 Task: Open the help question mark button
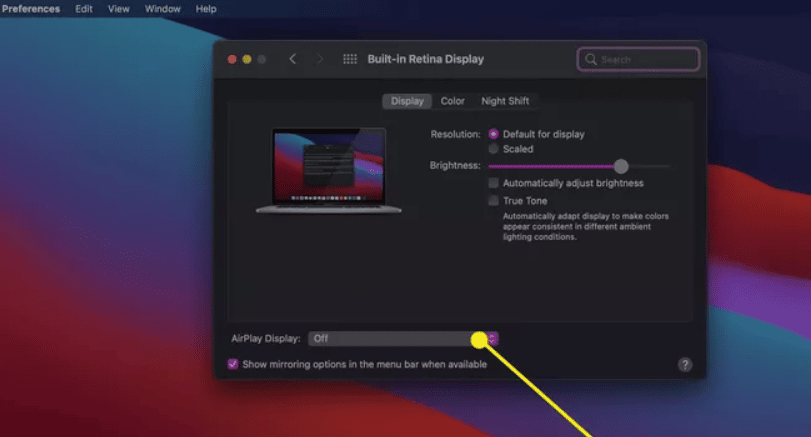click(685, 365)
